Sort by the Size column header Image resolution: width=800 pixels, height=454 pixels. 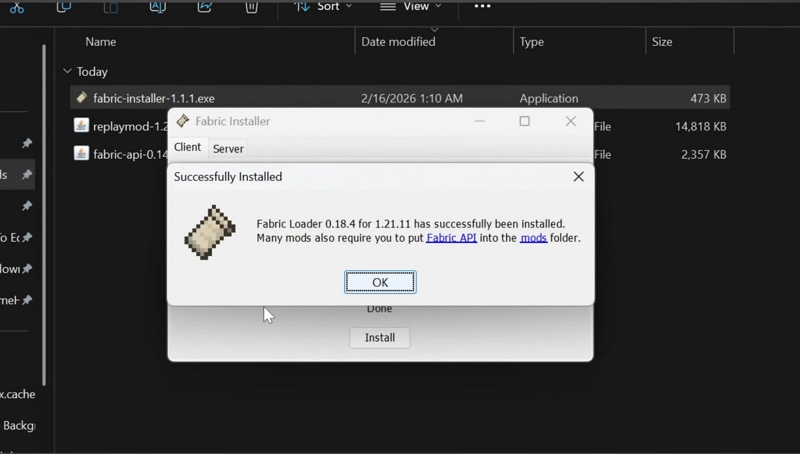(662, 42)
